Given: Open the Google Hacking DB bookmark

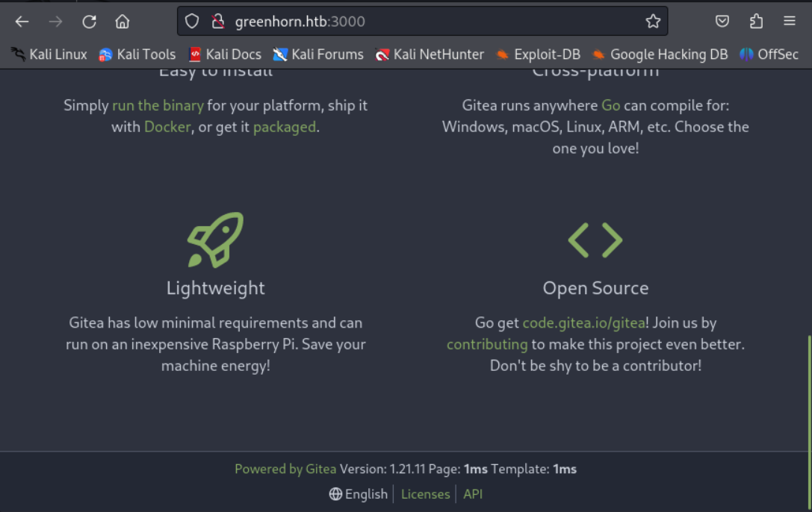Looking at the screenshot, I should (660, 54).
